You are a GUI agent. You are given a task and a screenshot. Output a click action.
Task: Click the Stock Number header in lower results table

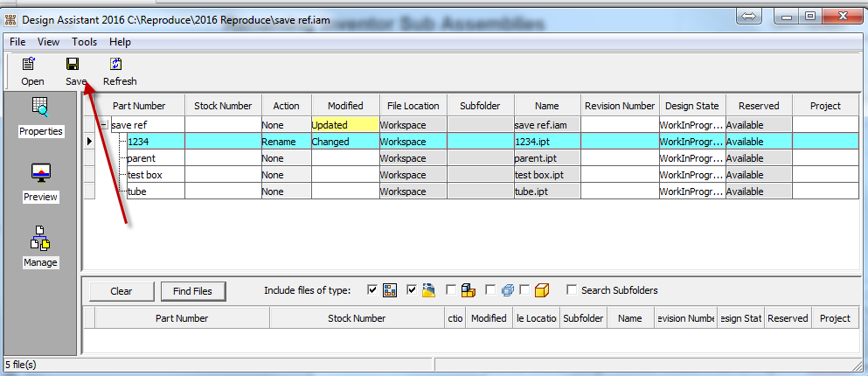(x=357, y=318)
